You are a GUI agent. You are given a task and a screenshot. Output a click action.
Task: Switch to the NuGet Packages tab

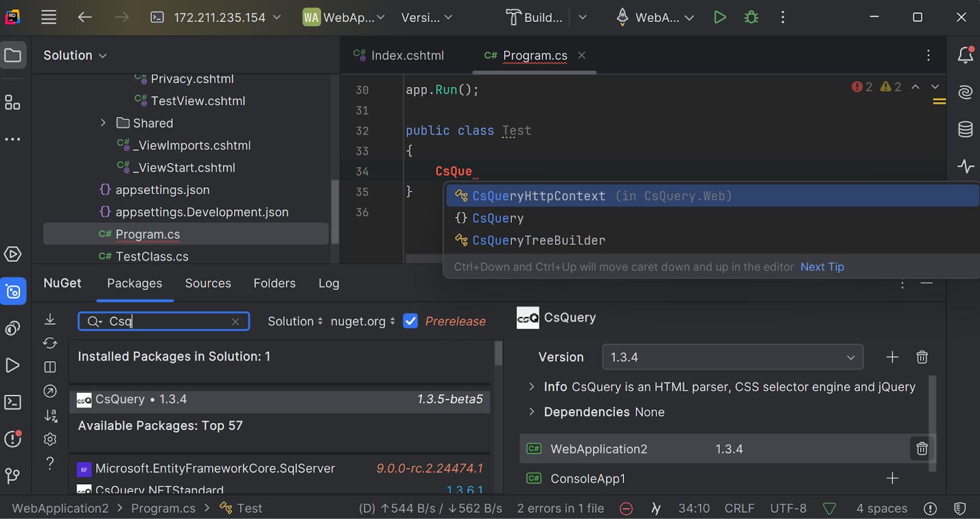(x=135, y=283)
